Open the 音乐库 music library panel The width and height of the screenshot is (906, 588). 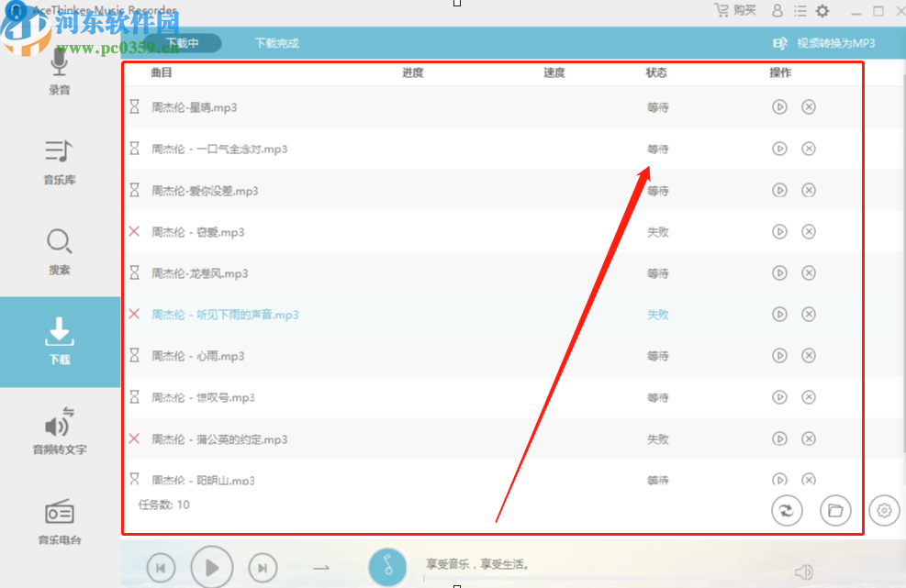pyautogui.click(x=59, y=165)
